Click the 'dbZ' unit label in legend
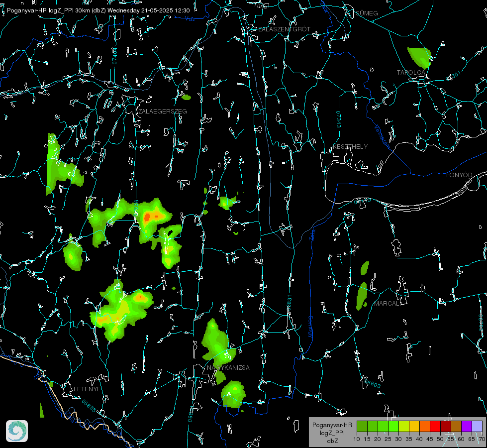 click(x=332, y=441)
